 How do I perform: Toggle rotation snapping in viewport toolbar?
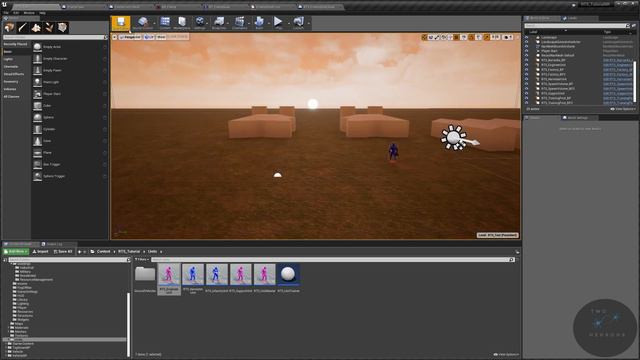click(472, 37)
